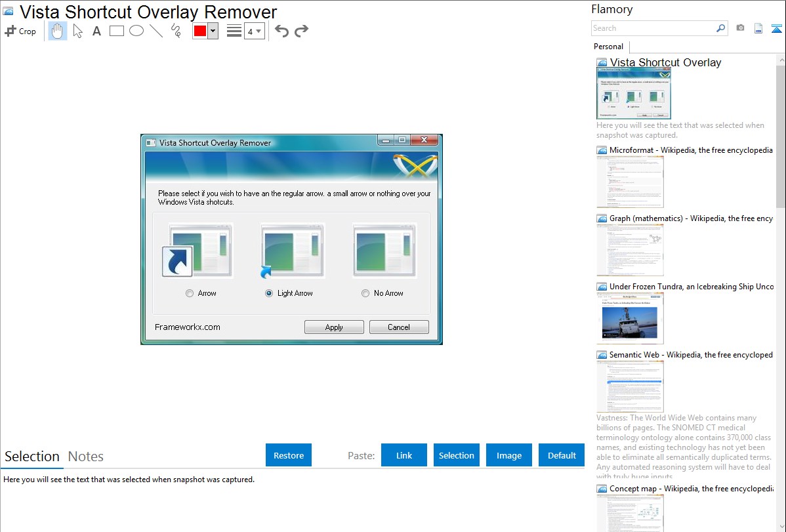Select the hand pan tool
This screenshot has height=532, width=786.
[57, 31]
